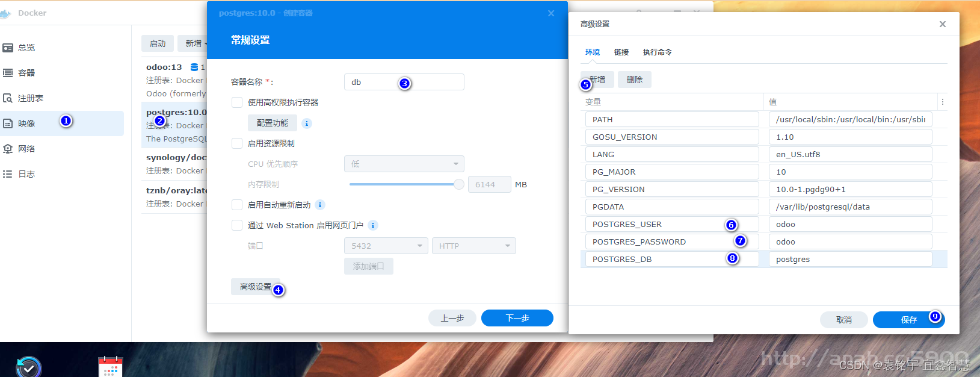Open 新增 dropdown in Docker image toolbar
Image resolution: width=980 pixels, height=377 pixels.
point(194,43)
